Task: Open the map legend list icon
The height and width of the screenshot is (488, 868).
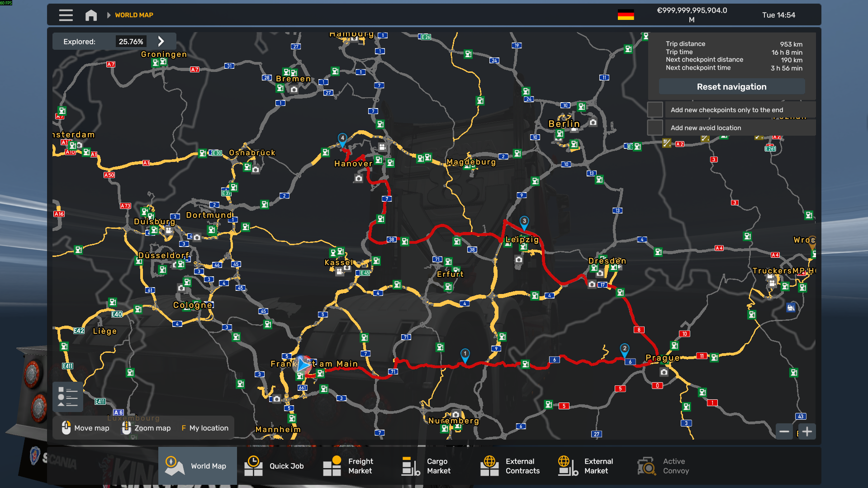Action: (x=68, y=397)
